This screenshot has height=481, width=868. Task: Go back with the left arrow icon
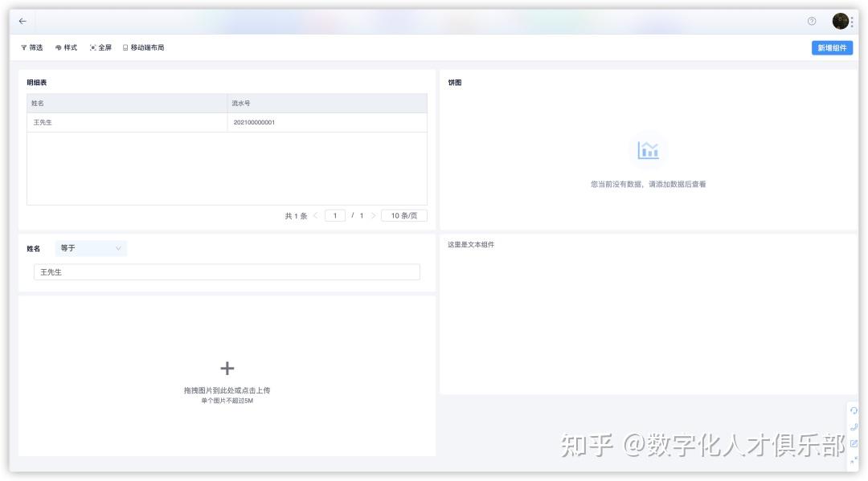pos(23,21)
